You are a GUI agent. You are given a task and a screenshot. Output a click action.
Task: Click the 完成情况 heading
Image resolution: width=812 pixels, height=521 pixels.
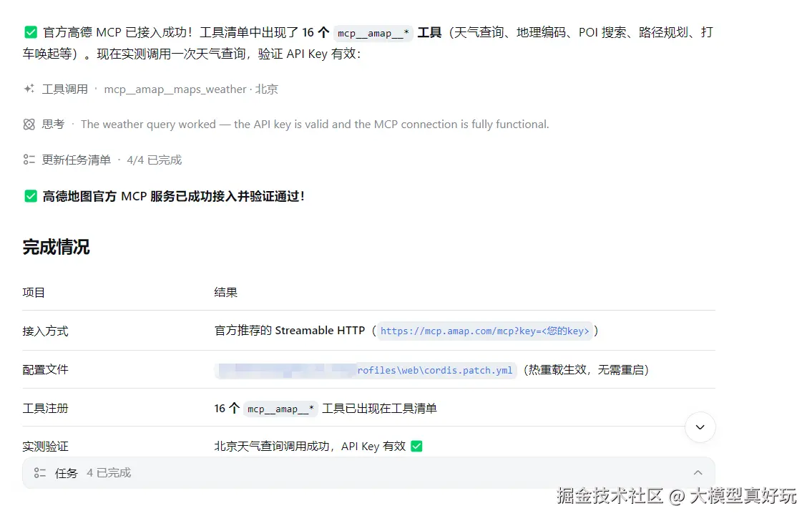click(56, 247)
